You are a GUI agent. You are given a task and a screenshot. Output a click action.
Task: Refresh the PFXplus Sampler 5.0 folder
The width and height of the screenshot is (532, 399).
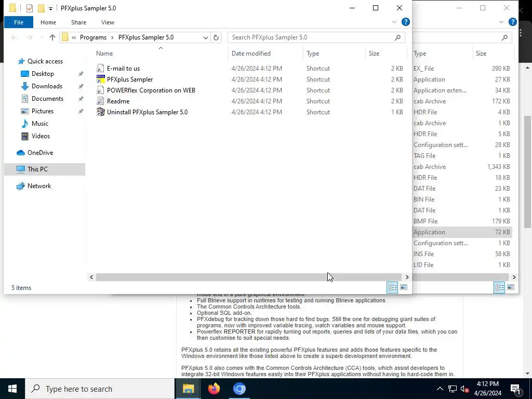pyautogui.click(x=216, y=37)
